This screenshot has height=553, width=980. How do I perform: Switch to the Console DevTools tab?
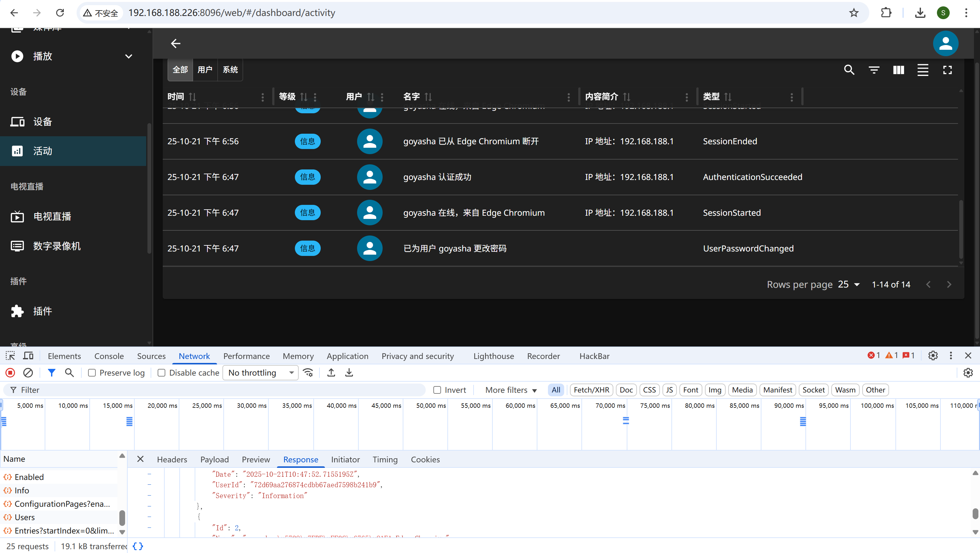pos(109,356)
